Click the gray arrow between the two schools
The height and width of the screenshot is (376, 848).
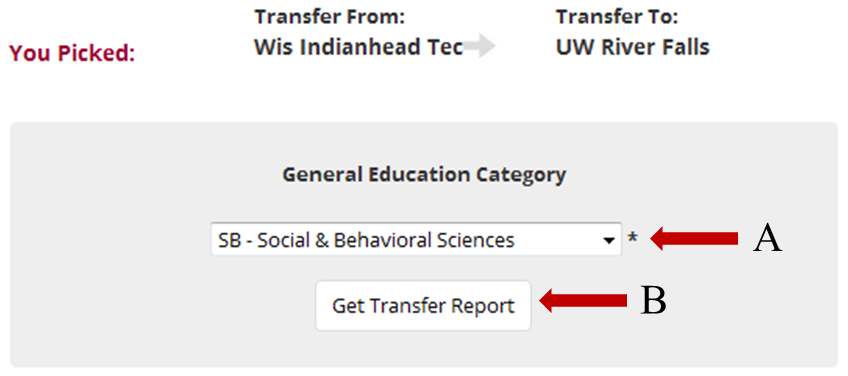pos(479,47)
